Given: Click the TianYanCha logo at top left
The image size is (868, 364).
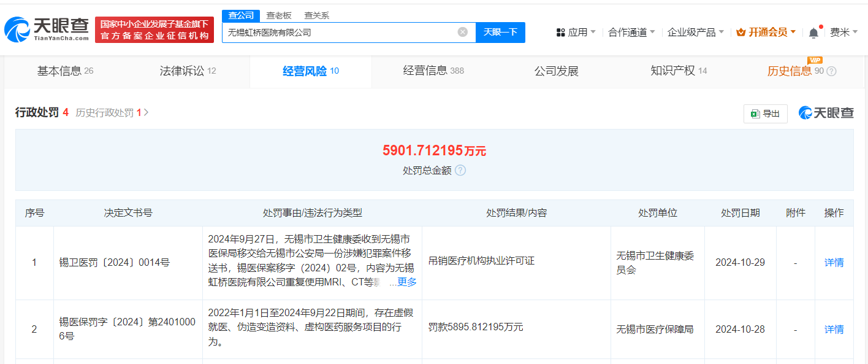Looking at the screenshot, I should tap(47, 29).
